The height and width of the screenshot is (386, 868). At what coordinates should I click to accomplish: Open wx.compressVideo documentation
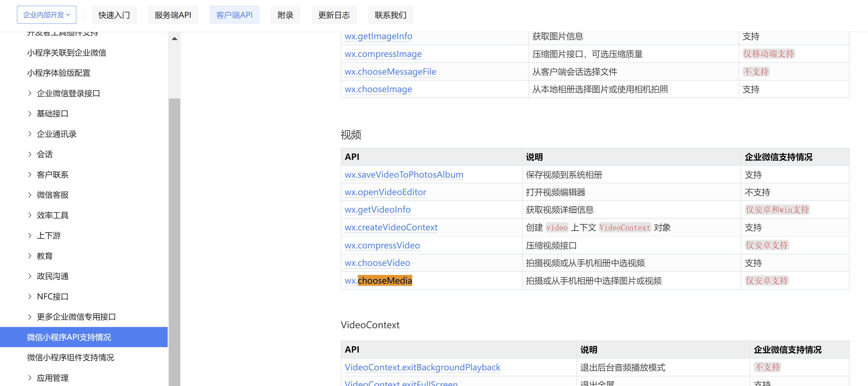(382, 245)
